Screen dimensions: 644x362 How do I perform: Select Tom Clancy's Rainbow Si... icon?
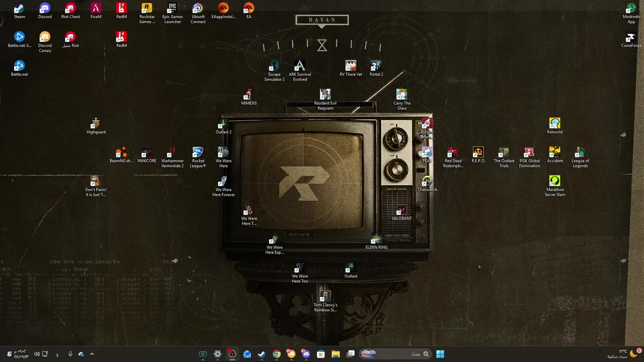[325, 301]
